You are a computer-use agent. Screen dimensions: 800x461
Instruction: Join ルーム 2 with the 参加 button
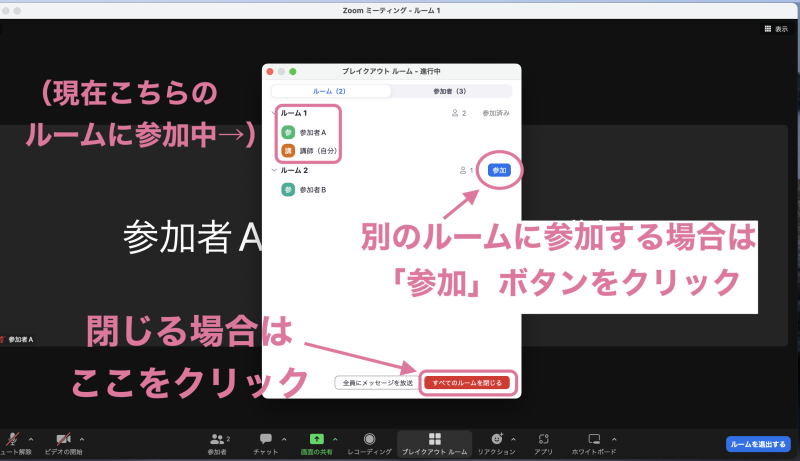pyautogui.click(x=499, y=170)
